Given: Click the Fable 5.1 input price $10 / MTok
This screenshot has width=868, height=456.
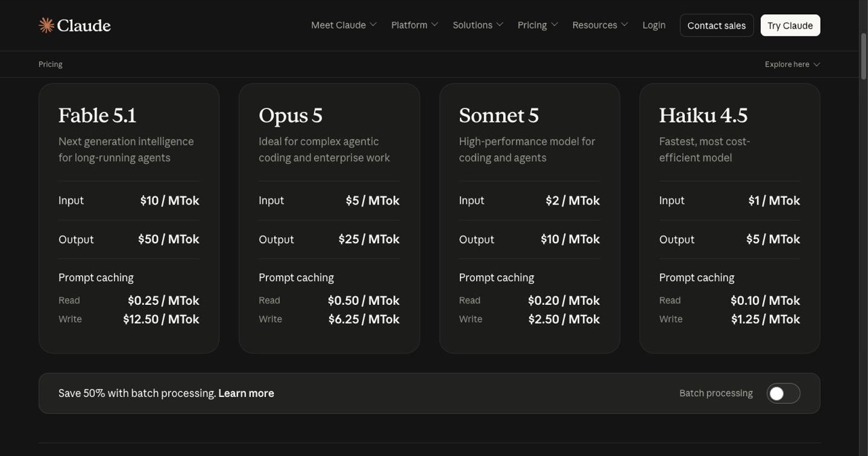Looking at the screenshot, I should pyautogui.click(x=170, y=201).
